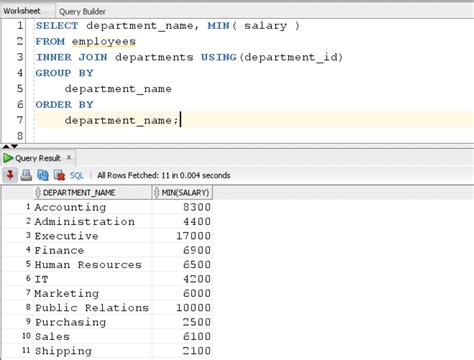
Task: Click salary value 2100 for Shipping
Action: [182, 351]
